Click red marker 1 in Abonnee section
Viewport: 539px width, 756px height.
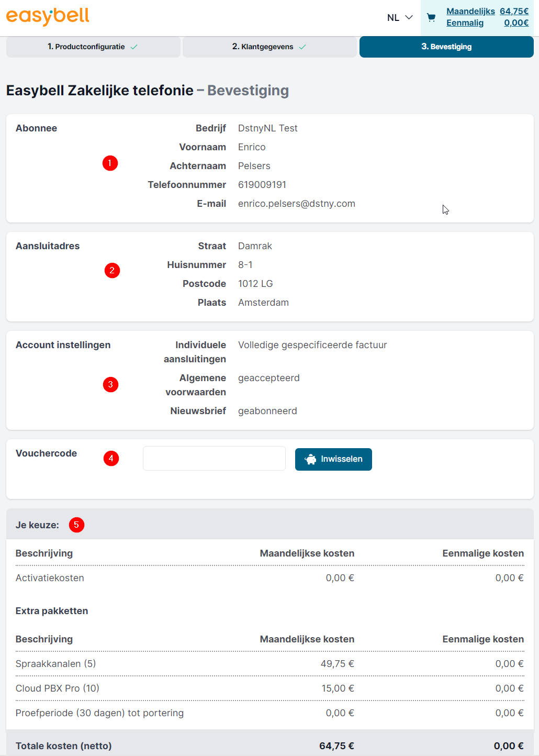coord(110,163)
